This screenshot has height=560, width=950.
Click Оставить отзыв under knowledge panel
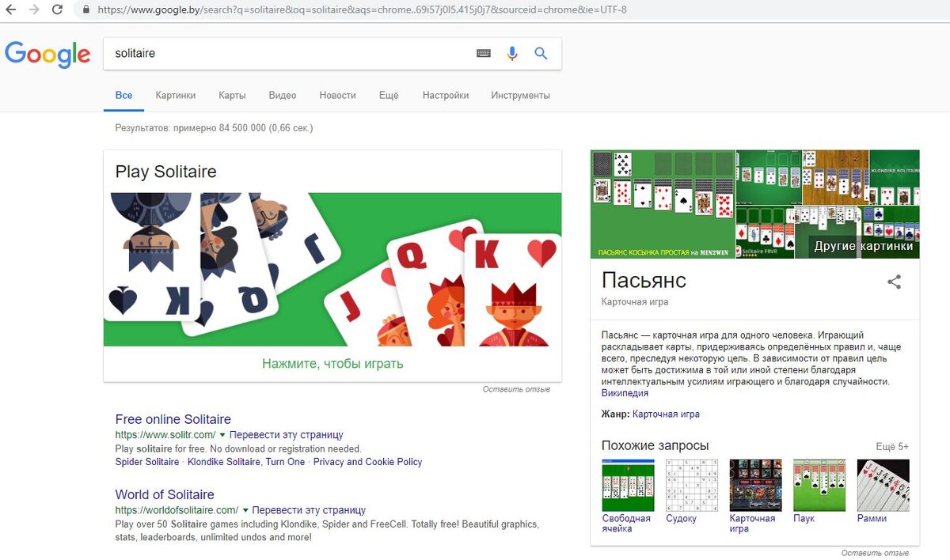tap(875, 553)
